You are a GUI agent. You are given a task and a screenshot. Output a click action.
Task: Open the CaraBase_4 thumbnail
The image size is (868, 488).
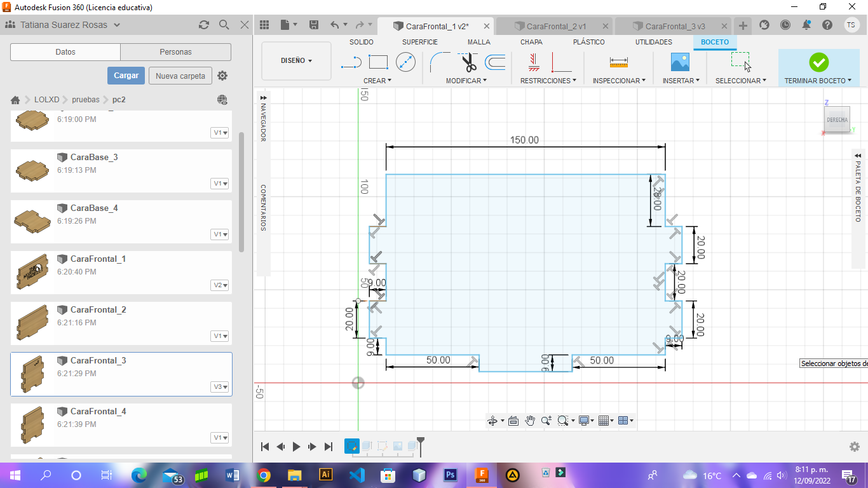point(32,220)
